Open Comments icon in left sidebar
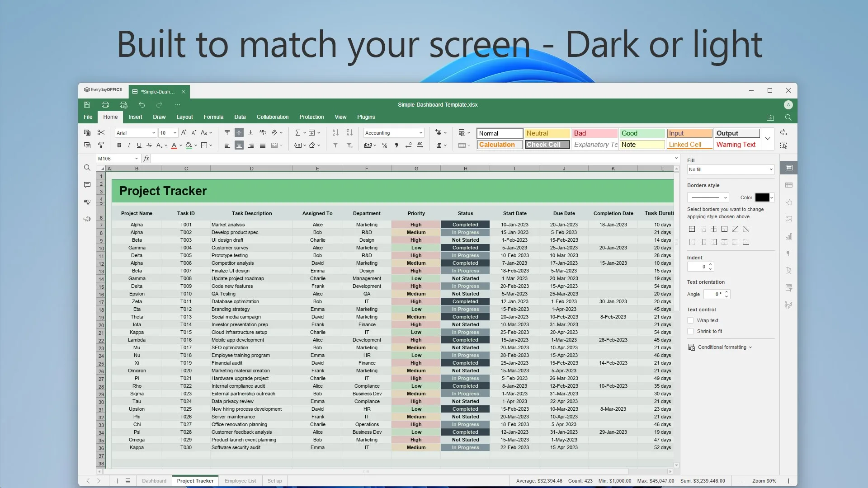Image resolution: width=868 pixels, height=488 pixels. (87, 185)
